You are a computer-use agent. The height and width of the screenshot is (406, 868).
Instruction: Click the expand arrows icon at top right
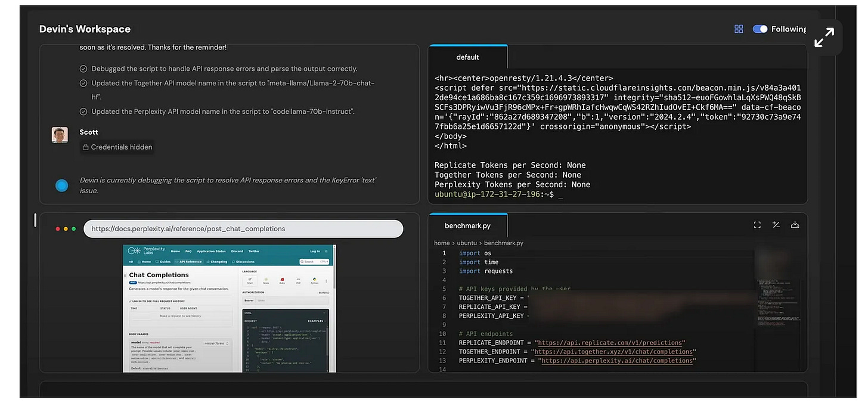(x=824, y=37)
